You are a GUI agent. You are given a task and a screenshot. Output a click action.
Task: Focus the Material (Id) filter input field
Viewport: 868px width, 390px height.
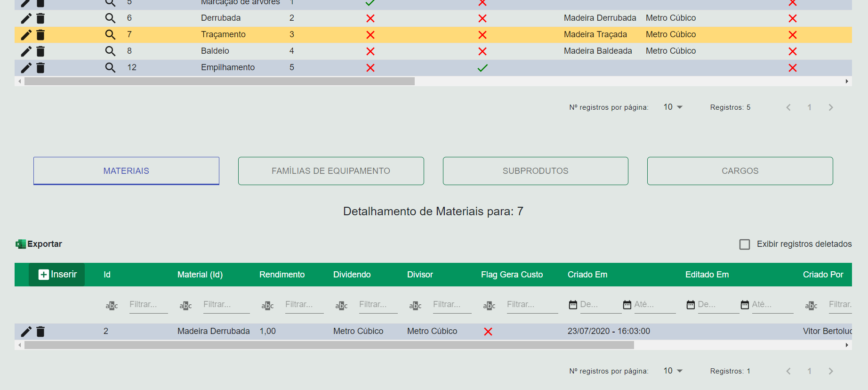226,305
